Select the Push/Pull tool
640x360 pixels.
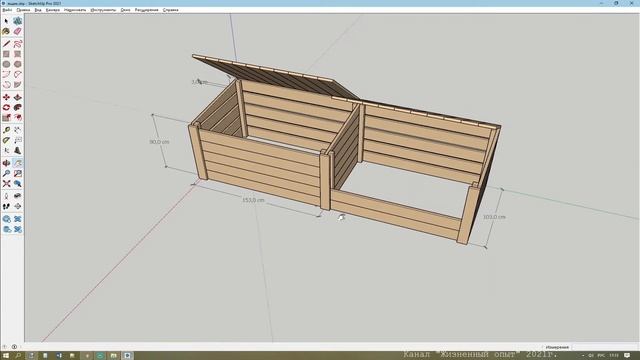18,97
